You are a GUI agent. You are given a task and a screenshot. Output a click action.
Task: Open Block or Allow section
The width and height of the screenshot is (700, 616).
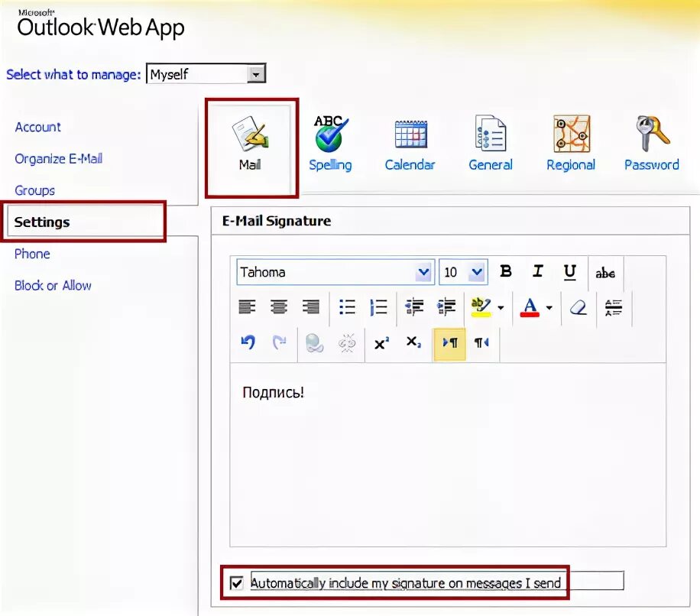click(53, 286)
